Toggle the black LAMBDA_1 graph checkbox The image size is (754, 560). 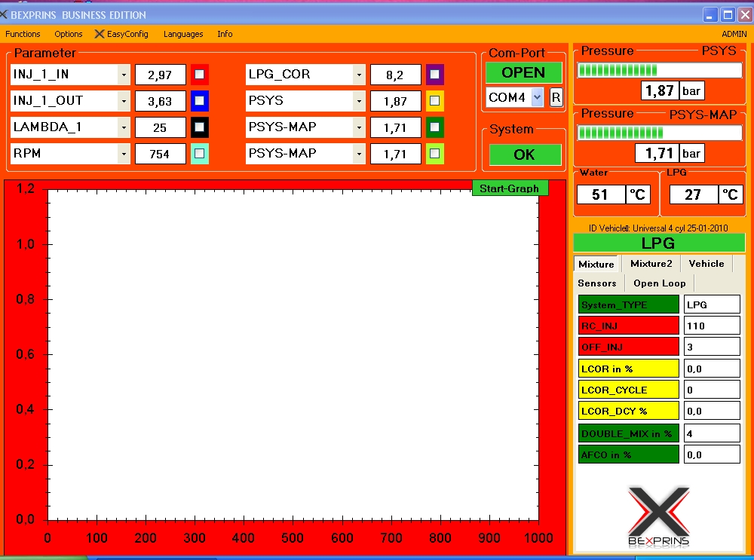199,127
